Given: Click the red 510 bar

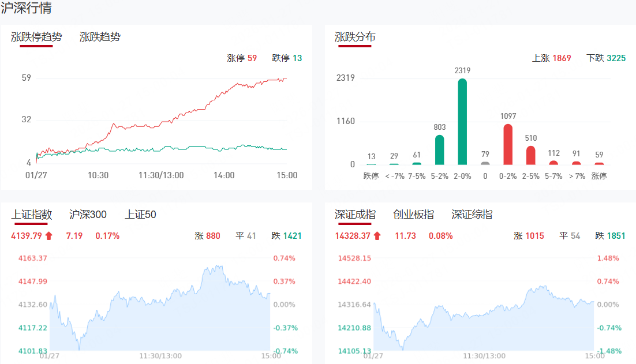Looking at the screenshot, I should coord(531,155).
